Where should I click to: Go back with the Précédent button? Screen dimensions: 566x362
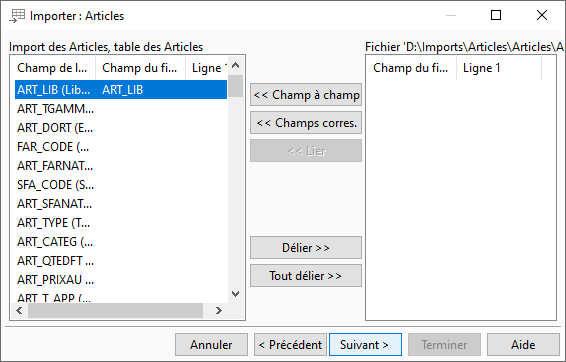290,345
